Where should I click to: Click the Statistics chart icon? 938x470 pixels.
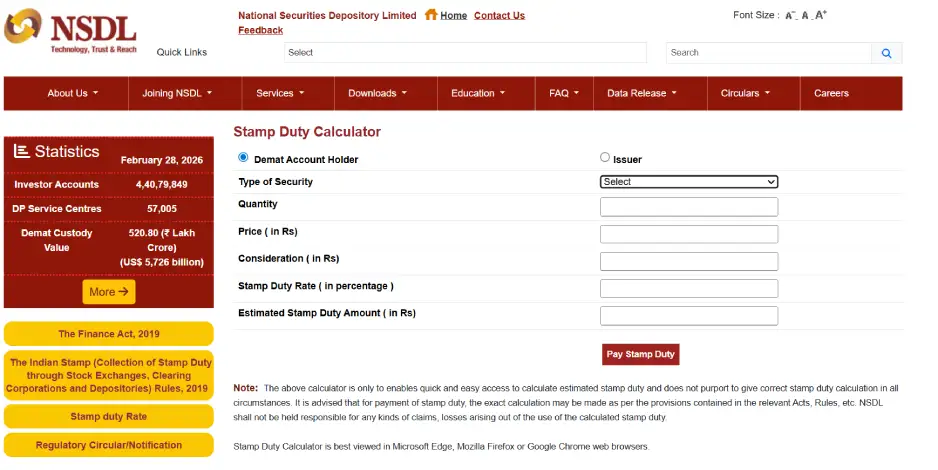tap(22, 151)
